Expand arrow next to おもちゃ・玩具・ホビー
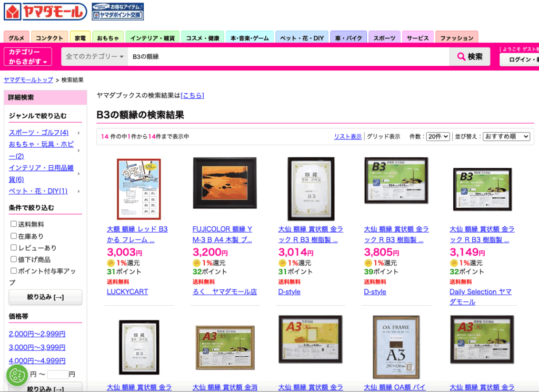The width and height of the screenshot is (539, 392). (79, 150)
